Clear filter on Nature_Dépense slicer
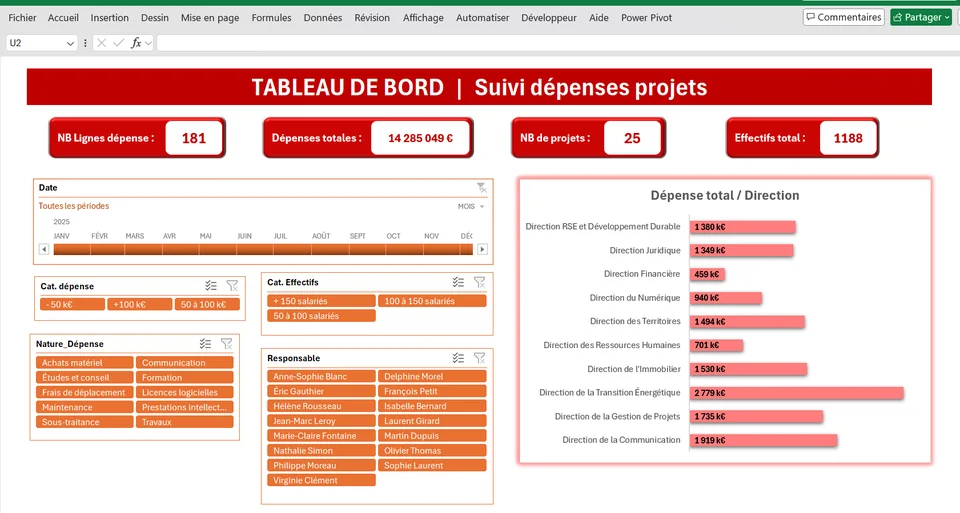Viewport: 960px width, 513px height. coord(227,344)
